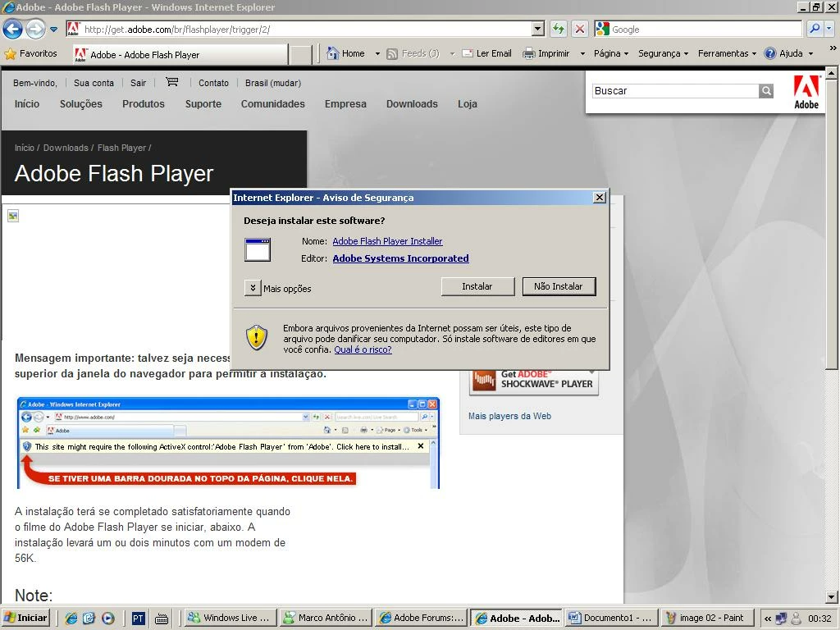Click the Brasil (mudar) region link
This screenshot has height=630, width=840.
click(x=273, y=83)
